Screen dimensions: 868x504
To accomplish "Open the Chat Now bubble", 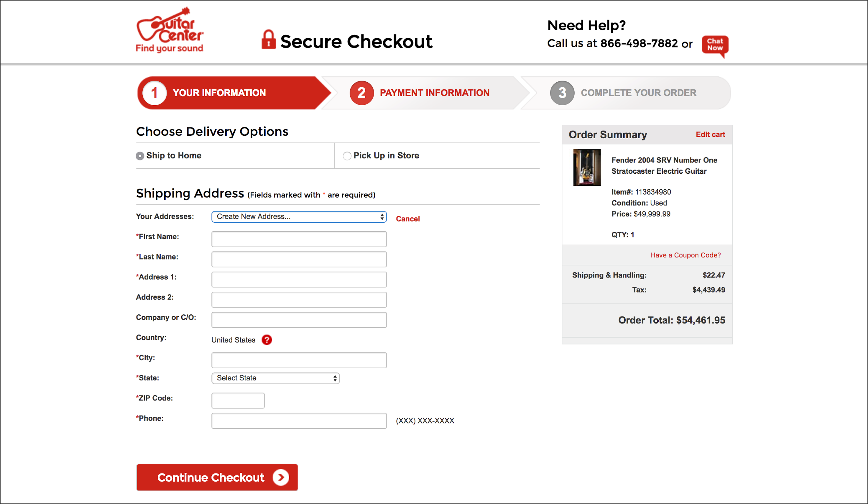I will click(x=715, y=46).
